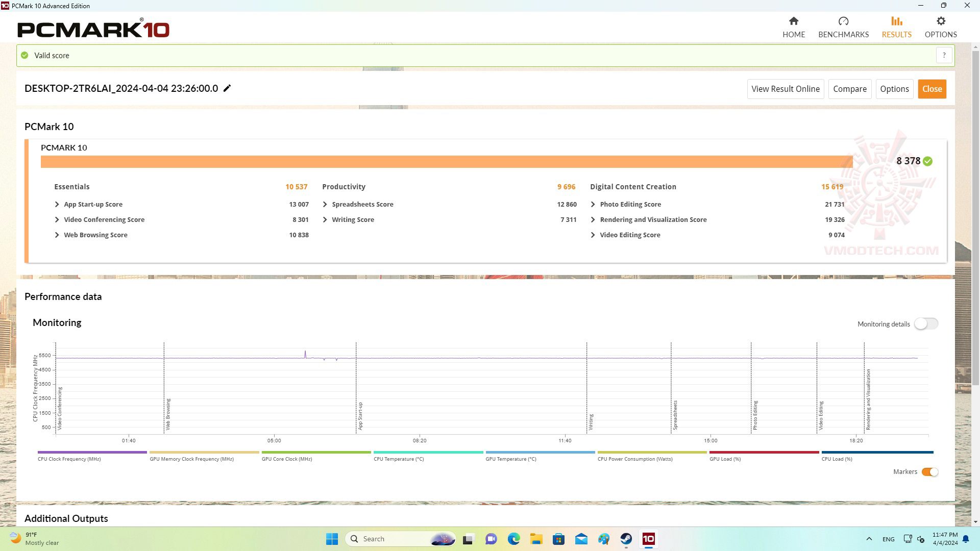The width and height of the screenshot is (980, 551).
Task: Switch to the Results tab
Action: (x=896, y=27)
